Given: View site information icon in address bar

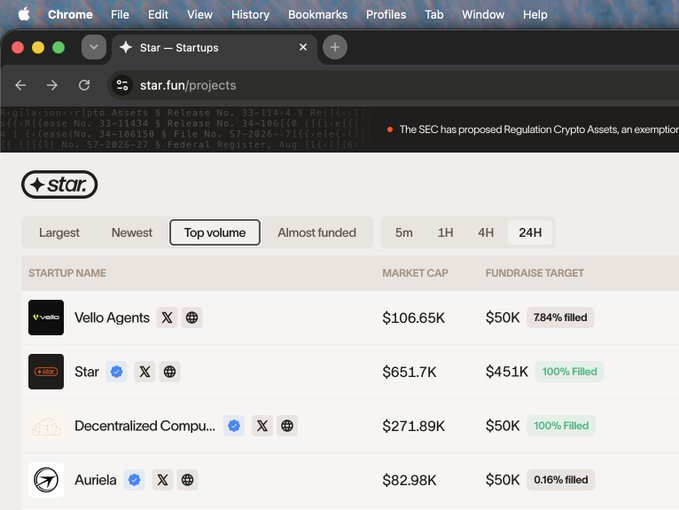Looking at the screenshot, I should tap(123, 85).
